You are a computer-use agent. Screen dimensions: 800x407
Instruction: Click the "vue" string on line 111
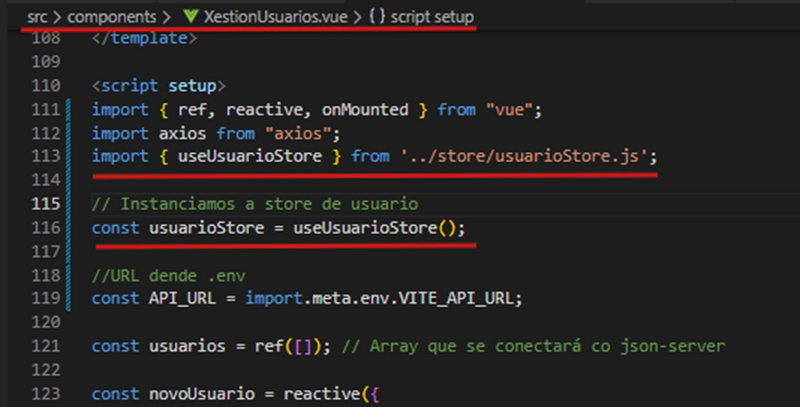tap(509, 109)
